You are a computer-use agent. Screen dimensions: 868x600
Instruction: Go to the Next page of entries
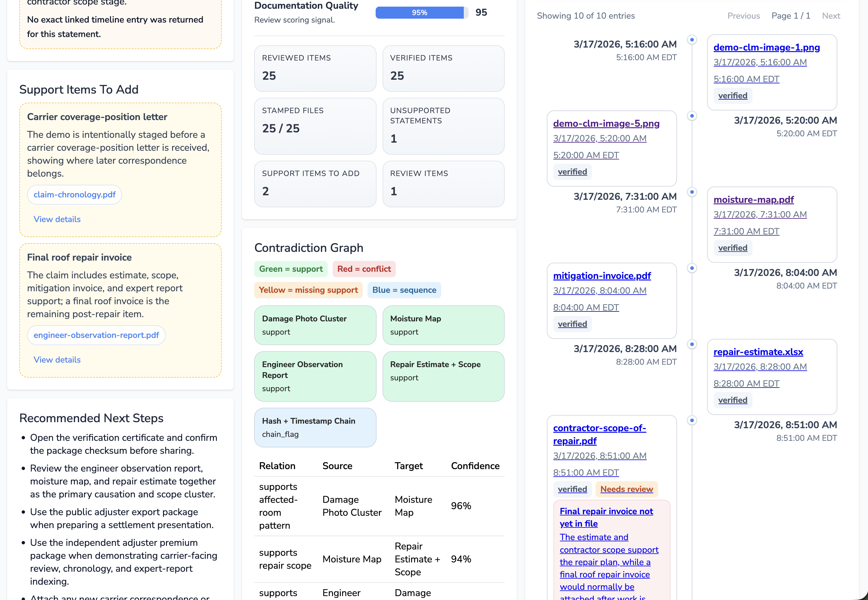(x=831, y=16)
